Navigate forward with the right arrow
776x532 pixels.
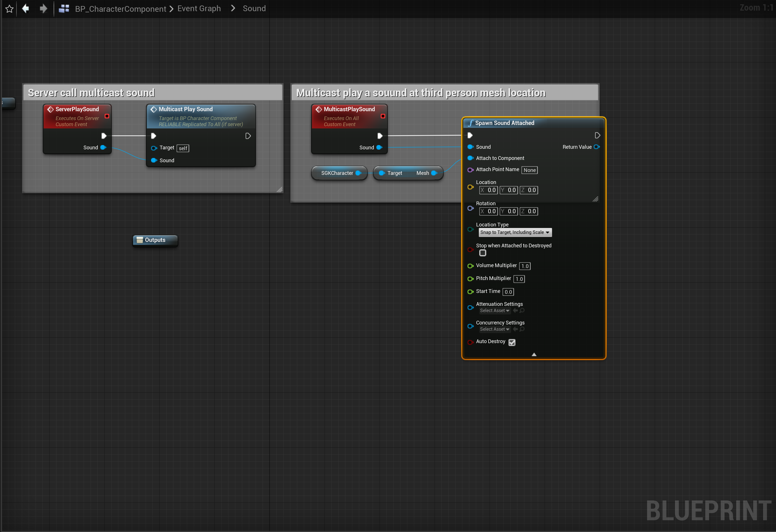pyautogui.click(x=43, y=9)
